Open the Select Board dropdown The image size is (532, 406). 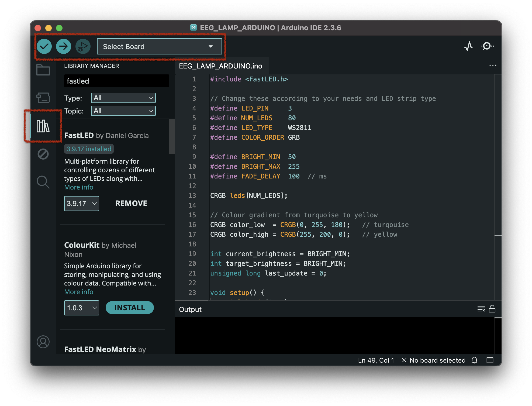pyautogui.click(x=160, y=46)
